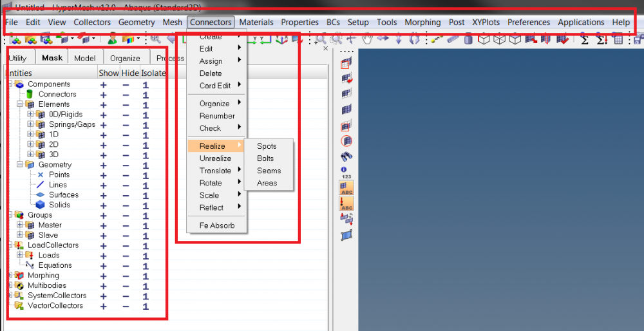Collapse the Elements tree node
This screenshot has height=331, width=644.
point(20,104)
